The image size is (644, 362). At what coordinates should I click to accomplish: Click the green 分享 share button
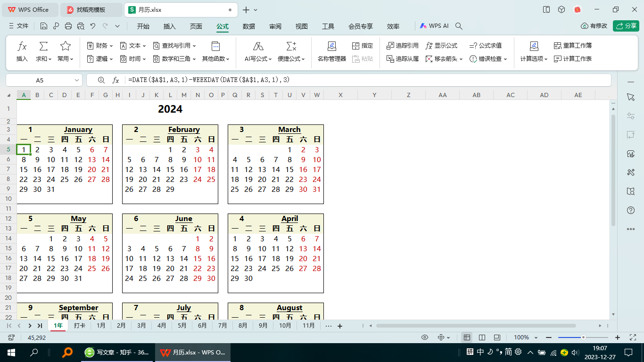pos(626,26)
